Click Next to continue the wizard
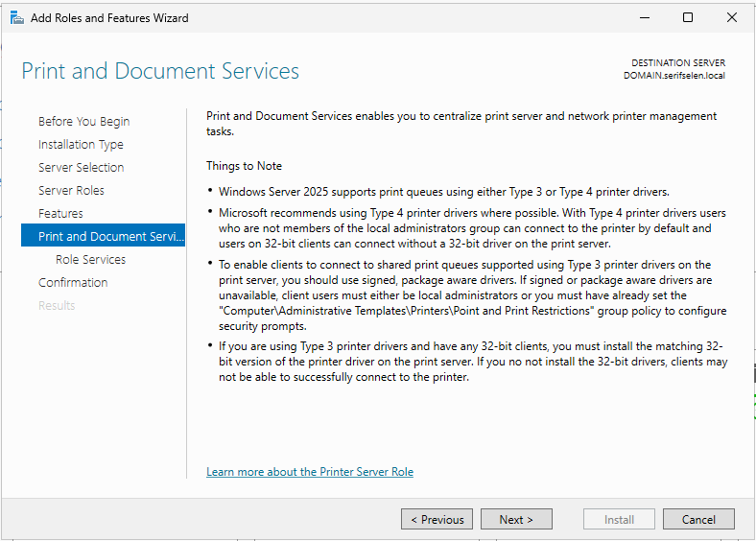This screenshot has width=756, height=541. point(515,519)
